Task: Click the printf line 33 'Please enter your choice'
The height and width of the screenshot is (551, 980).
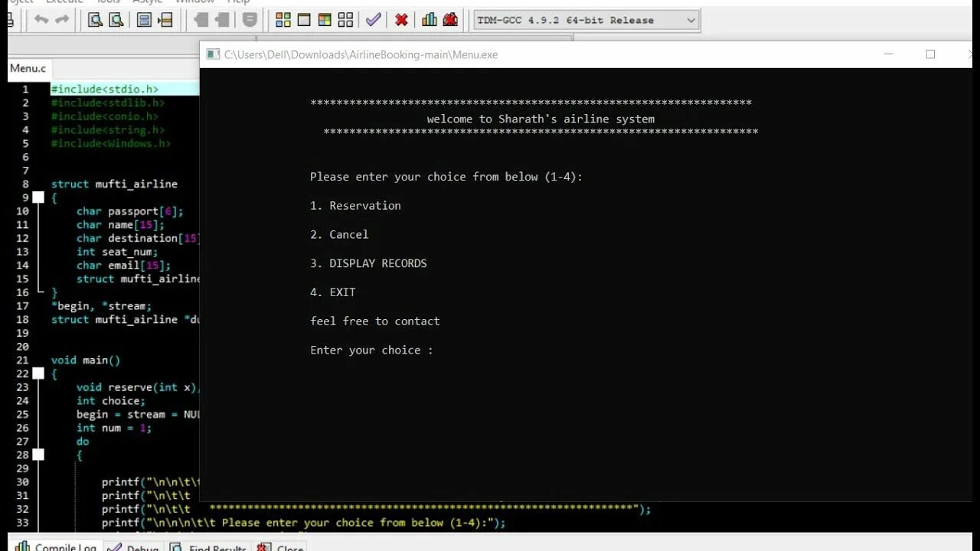Action: point(304,523)
